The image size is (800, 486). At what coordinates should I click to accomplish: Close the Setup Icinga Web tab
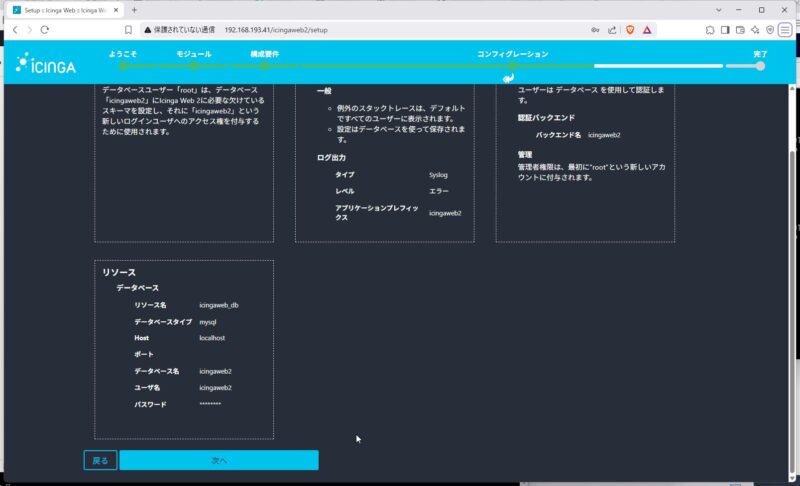[x=116, y=10]
